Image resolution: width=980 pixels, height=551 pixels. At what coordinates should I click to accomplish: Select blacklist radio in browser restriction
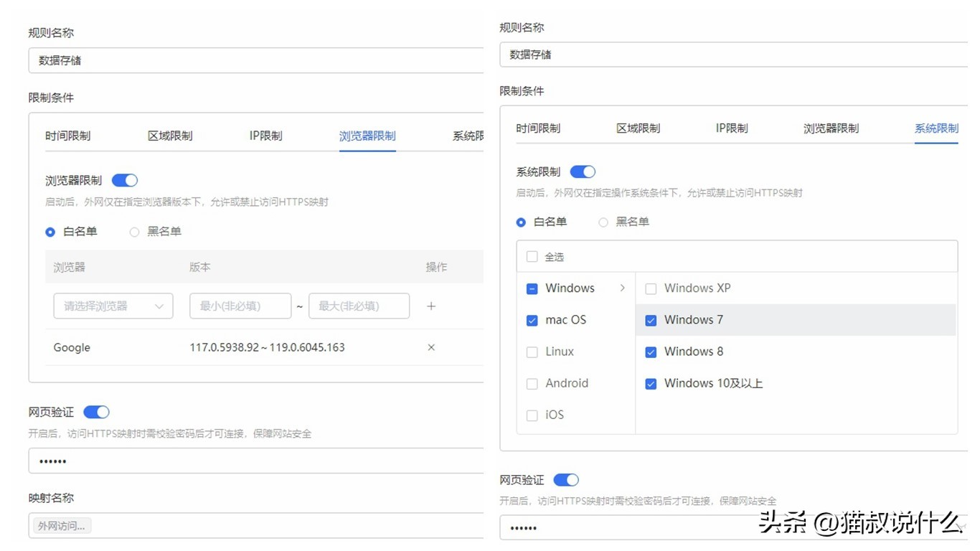coord(134,232)
